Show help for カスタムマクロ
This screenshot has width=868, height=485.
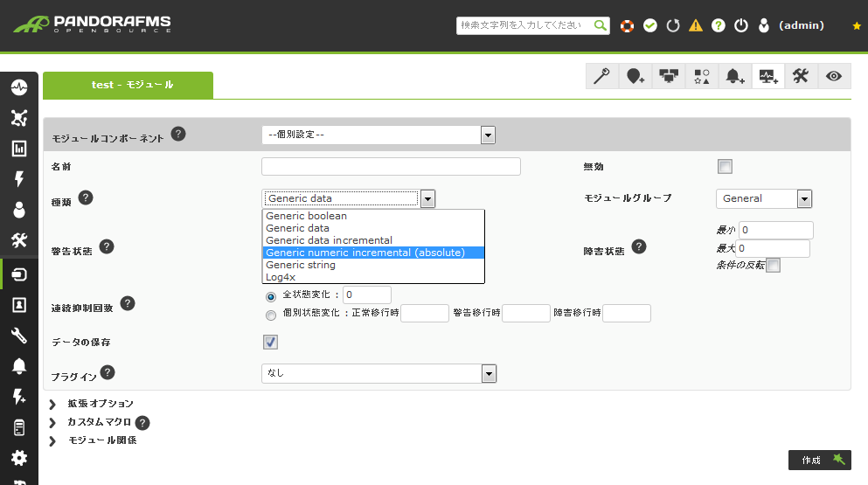tap(142, 423)
